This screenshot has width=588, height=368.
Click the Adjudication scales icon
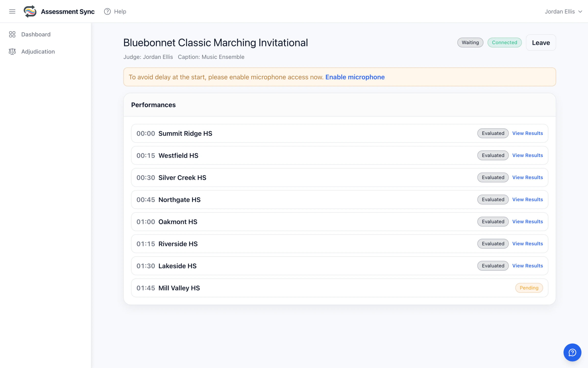(x=12, y=52)
